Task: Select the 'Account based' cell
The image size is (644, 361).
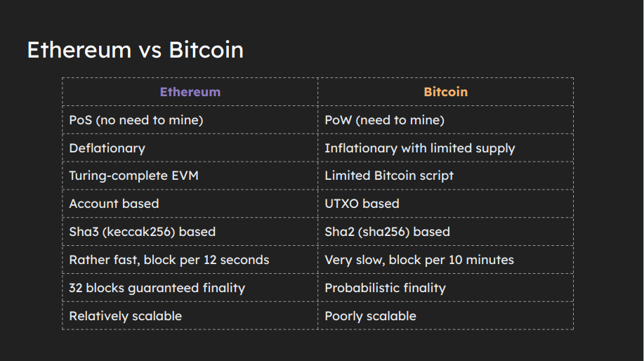Action: 190,204
